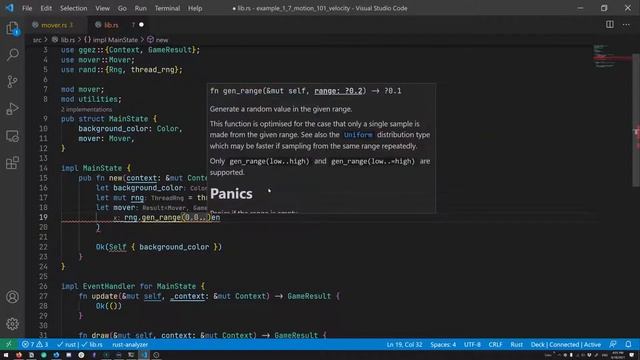
Task: Click the lib.rs status bar item
Action: point(92,344)
